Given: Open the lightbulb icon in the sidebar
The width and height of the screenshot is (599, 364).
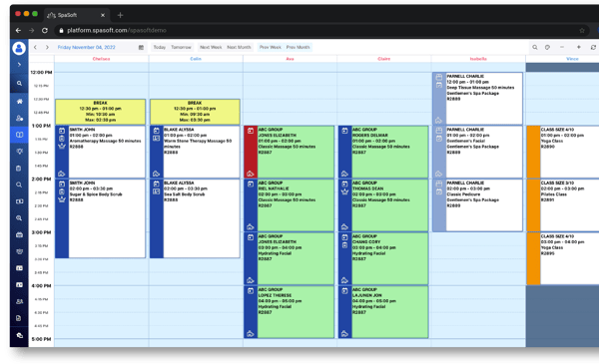Looking at the screenshot, I should tap(19, 152).
